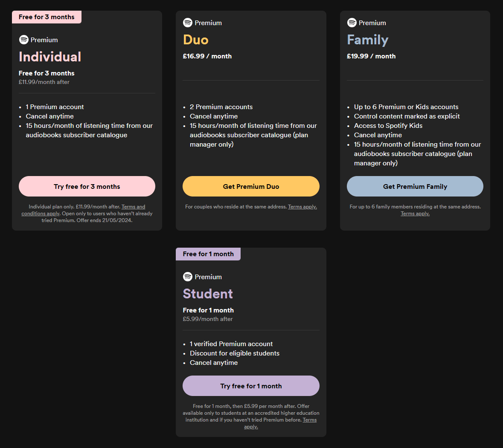This screenshot has width=503, height=448.
Task: Open Terms and conditions link for Individual plan
Action: coord(133,207)
